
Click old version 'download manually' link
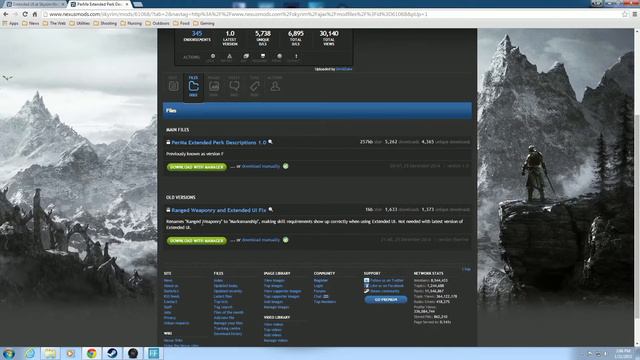261,240
